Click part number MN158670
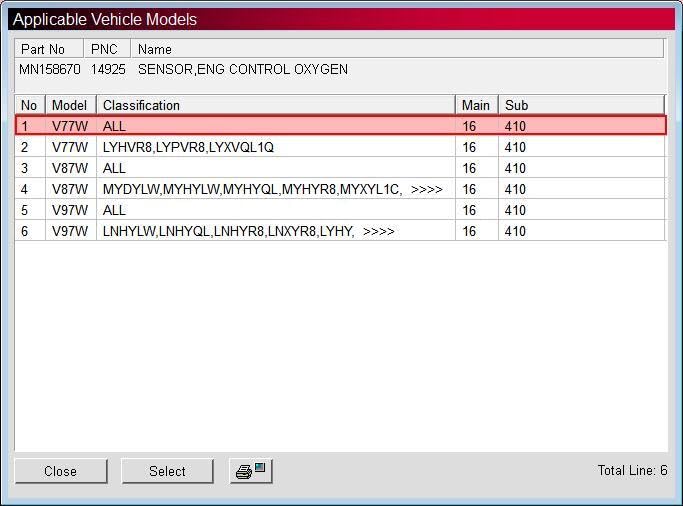Viewport: 683px width, 506px height. [50, 69]
